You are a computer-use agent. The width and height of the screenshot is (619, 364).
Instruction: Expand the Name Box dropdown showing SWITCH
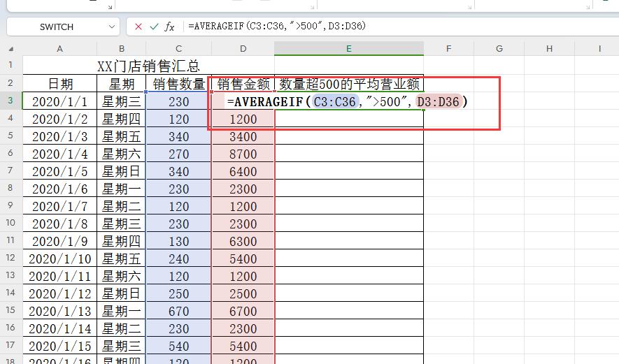click(112, 27)
